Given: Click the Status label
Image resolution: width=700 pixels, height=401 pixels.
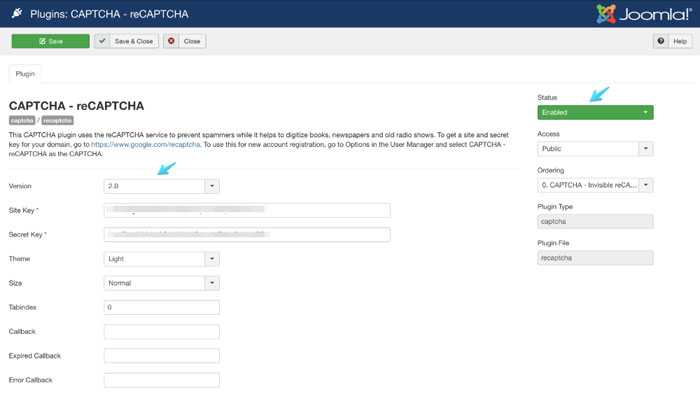Looking at the screenshot, I should coord(547,97).
